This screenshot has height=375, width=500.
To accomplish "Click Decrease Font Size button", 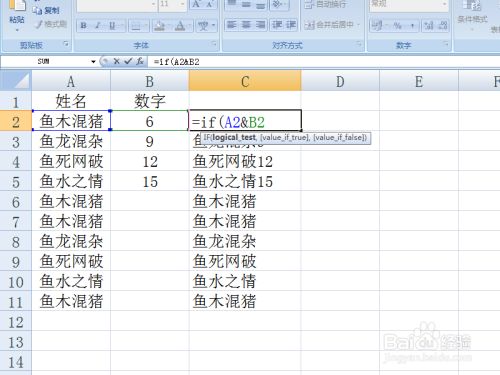I will (210, 4).
